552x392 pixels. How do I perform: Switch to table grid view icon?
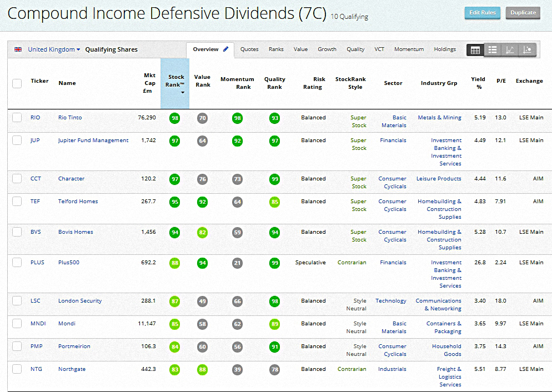coord(475,50)
